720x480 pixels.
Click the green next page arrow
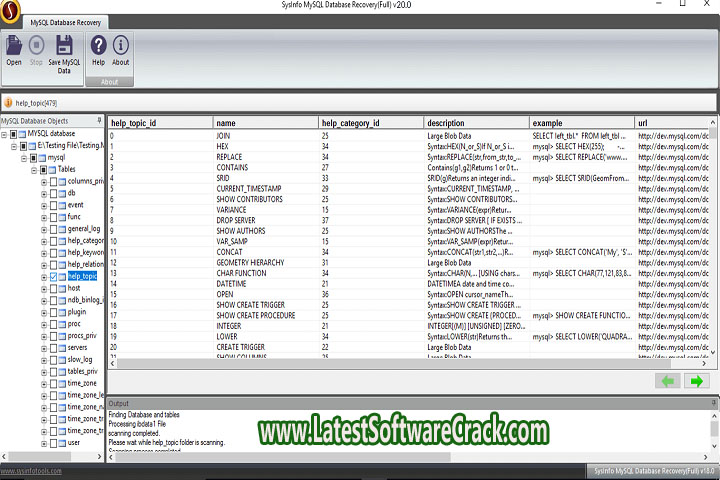697,381
